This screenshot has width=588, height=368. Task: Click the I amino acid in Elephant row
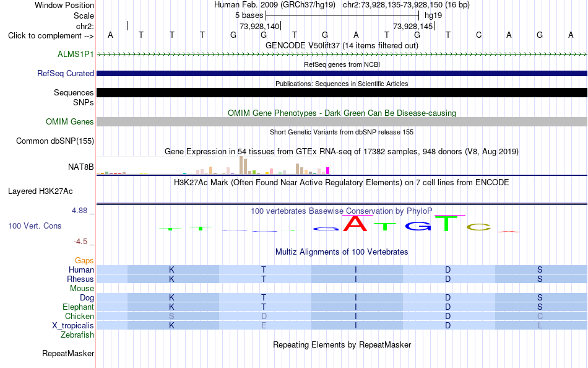(x=356, y=307)
